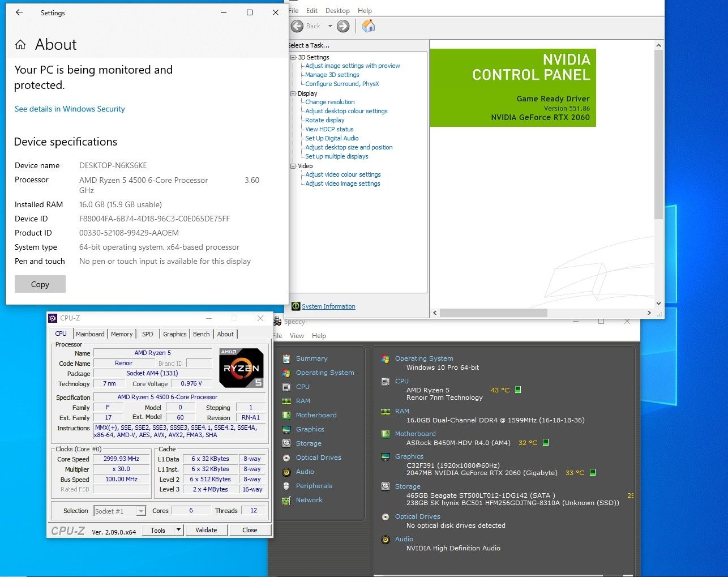Click the Validate button in CPU-Z
This screenshot has height=577, width=728.
pyautogui.click(x=206, y=530)
